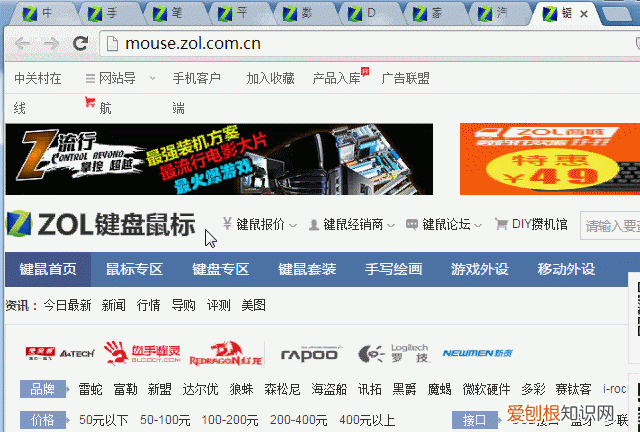
Task: Open the ZOL商城 特惠 ¥49 banner
Action: (550, 159)
